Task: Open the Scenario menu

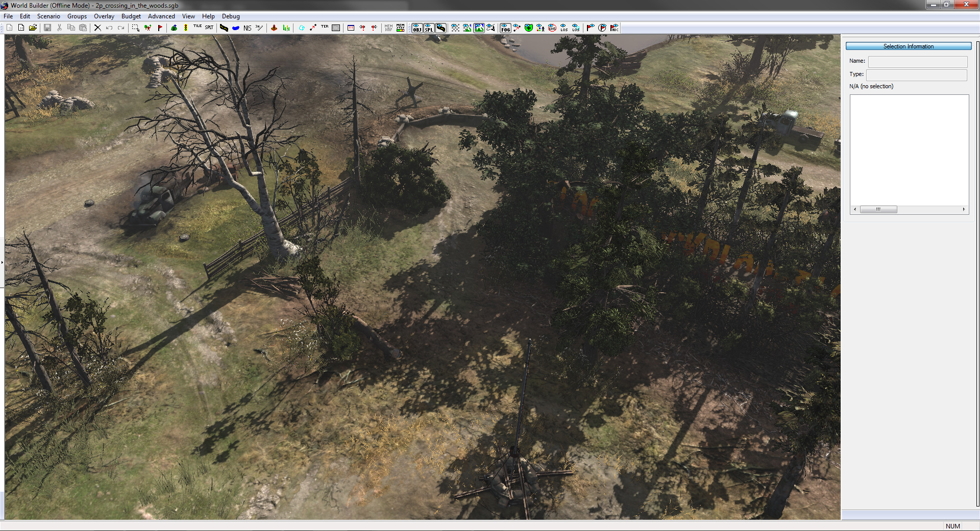Action: (48, 16)
